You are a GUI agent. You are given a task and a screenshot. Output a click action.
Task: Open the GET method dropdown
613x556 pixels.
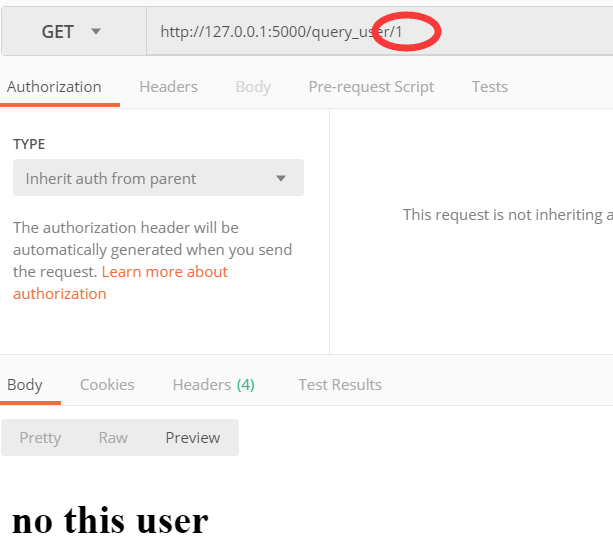(73, 31)
